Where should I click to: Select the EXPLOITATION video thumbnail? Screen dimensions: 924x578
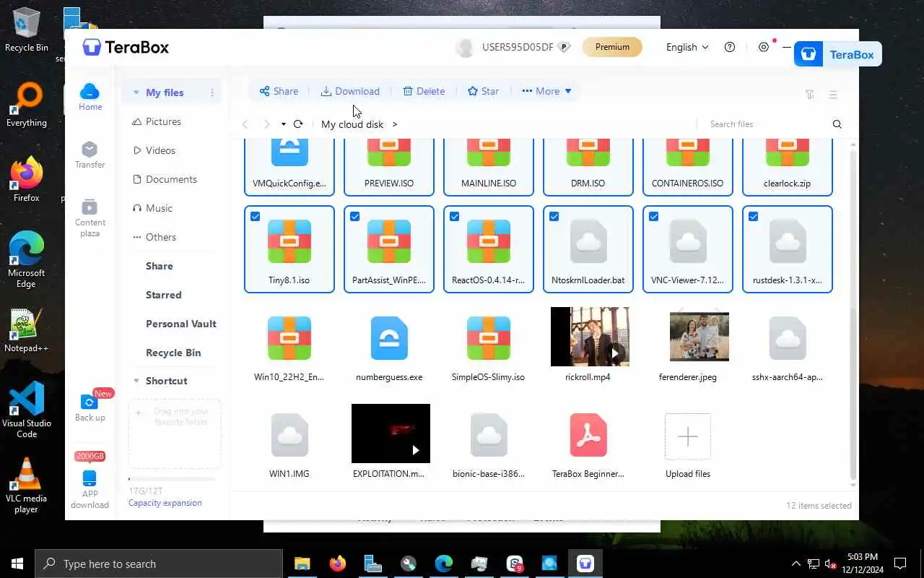pos(391,433)
